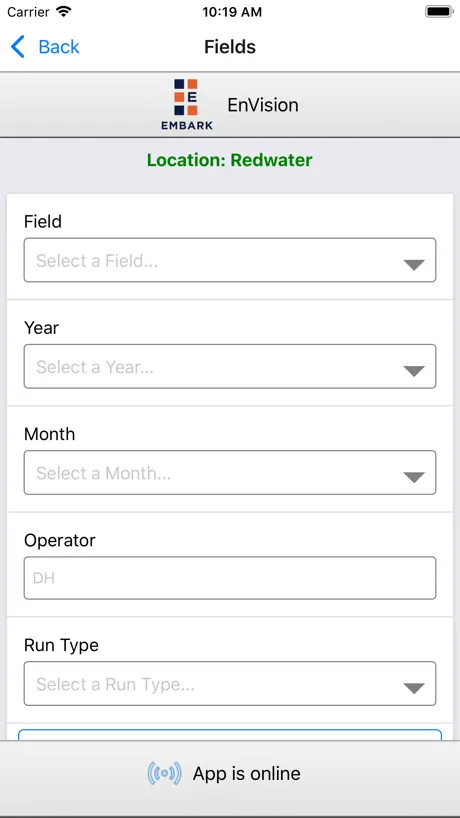
Task: Click the Wi-Fi status icon
Action: pos(64,11)
